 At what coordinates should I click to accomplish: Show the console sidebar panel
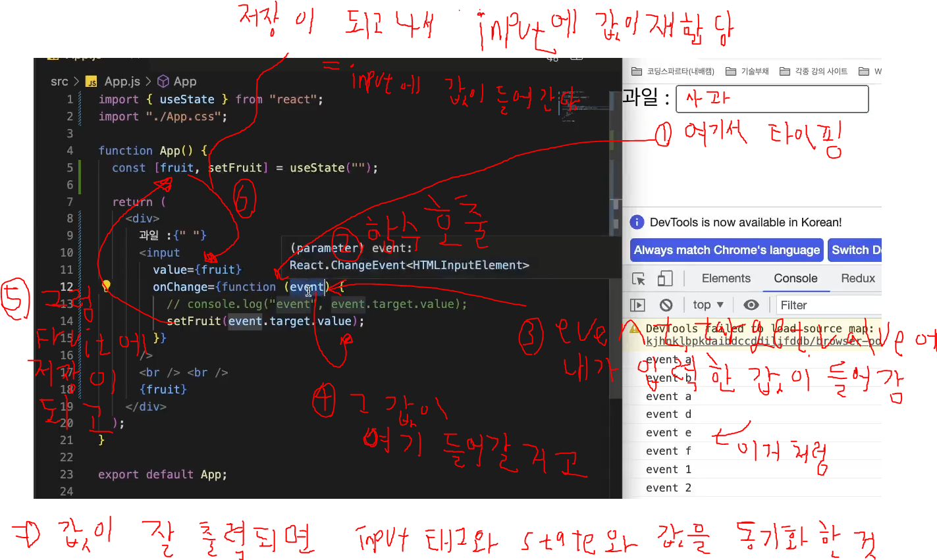pos(637,305)
